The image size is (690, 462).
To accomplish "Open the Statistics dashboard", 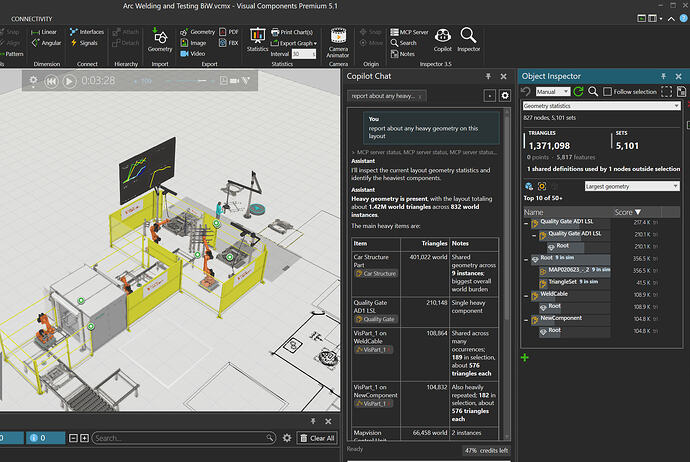I will pos(257,40).
